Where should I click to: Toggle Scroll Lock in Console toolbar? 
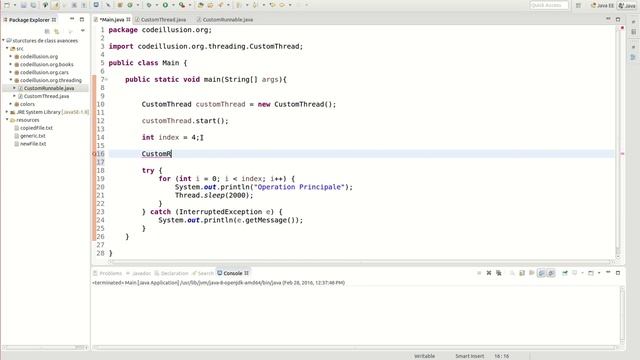pyautogui.click(x=522, y=273)
